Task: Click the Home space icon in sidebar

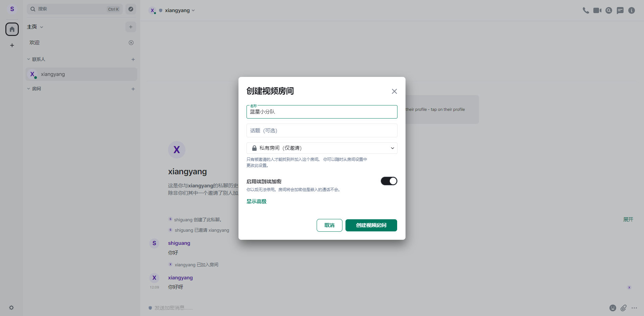Action: click(x=12, y=29)
